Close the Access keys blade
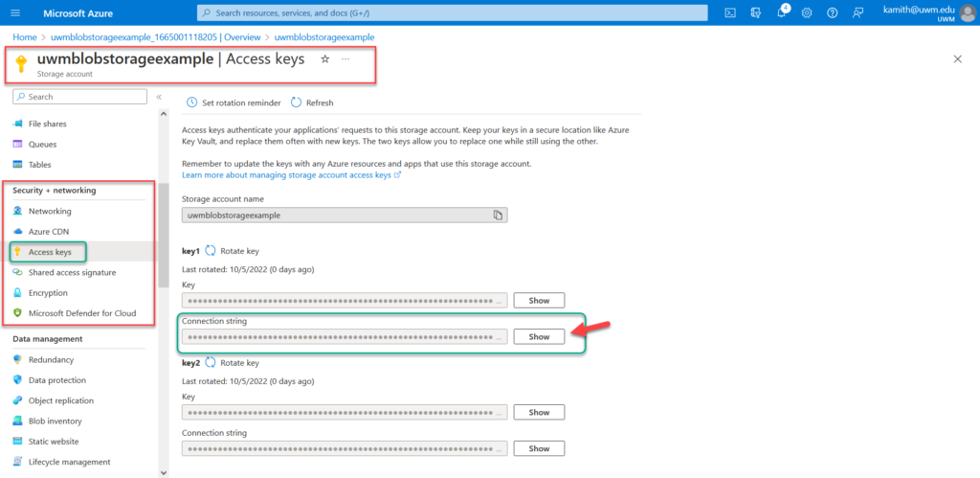 click(957, 58)
